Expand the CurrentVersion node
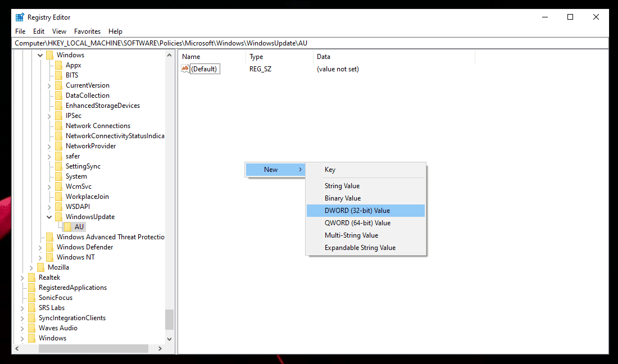 pos(49,85)
